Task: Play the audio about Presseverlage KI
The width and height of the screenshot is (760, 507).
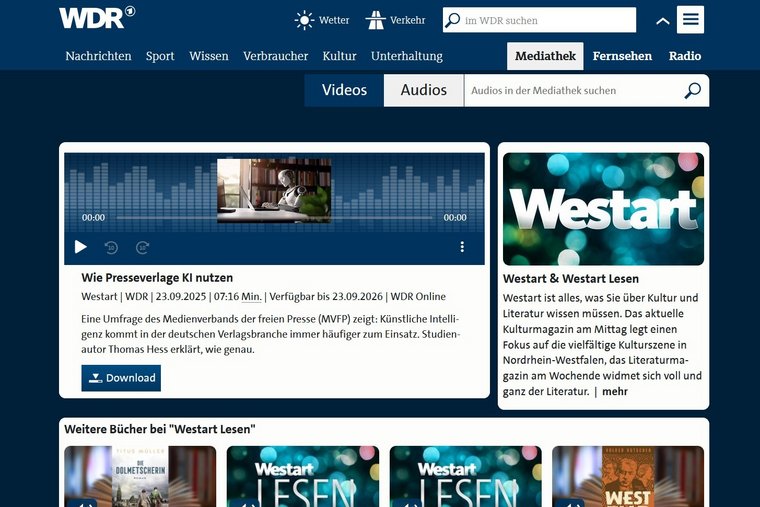Action: pyautogui.click(x=81, y=247)
